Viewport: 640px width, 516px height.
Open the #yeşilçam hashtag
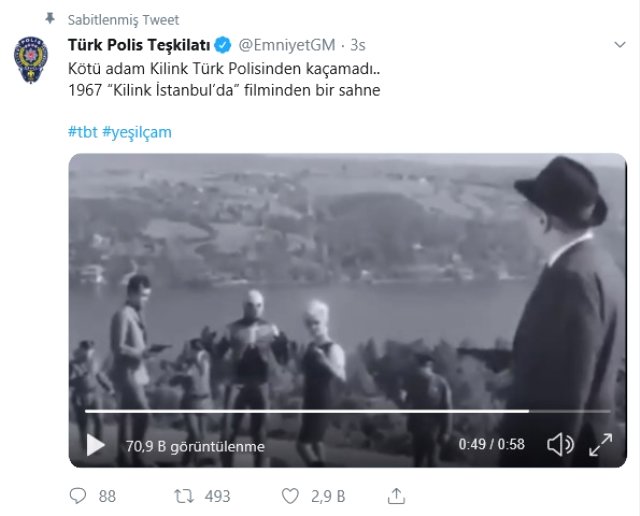[137, 132]
